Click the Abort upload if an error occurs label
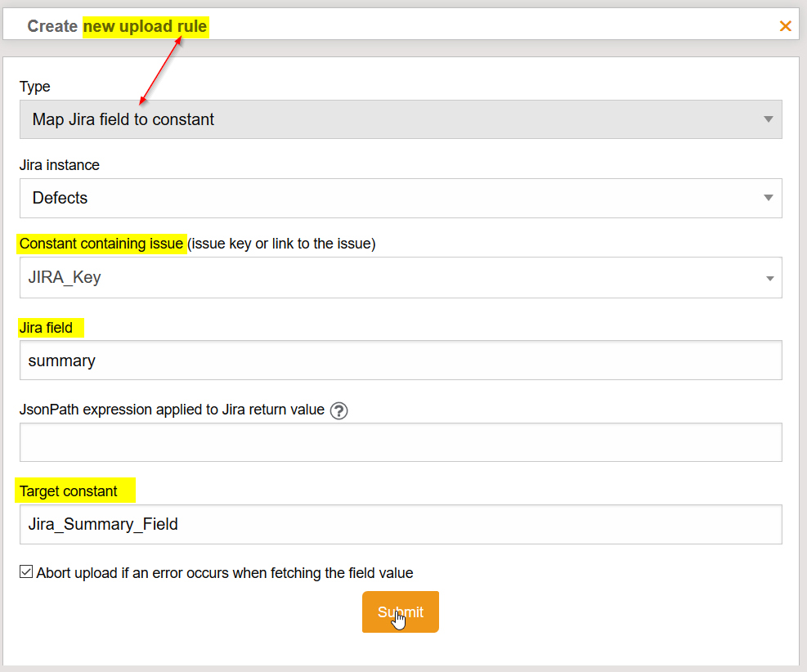 point(225,573)
